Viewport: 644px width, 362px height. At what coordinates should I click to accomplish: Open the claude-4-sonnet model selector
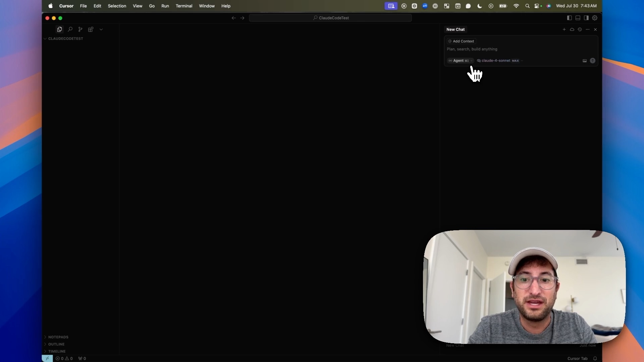click(500, 61)
